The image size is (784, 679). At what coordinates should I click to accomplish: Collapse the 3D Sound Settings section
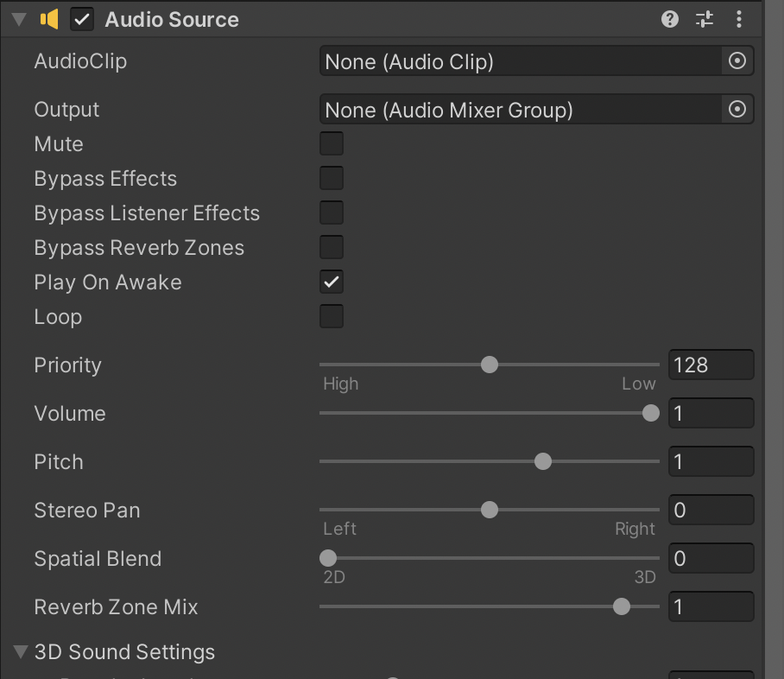point(21,651)
